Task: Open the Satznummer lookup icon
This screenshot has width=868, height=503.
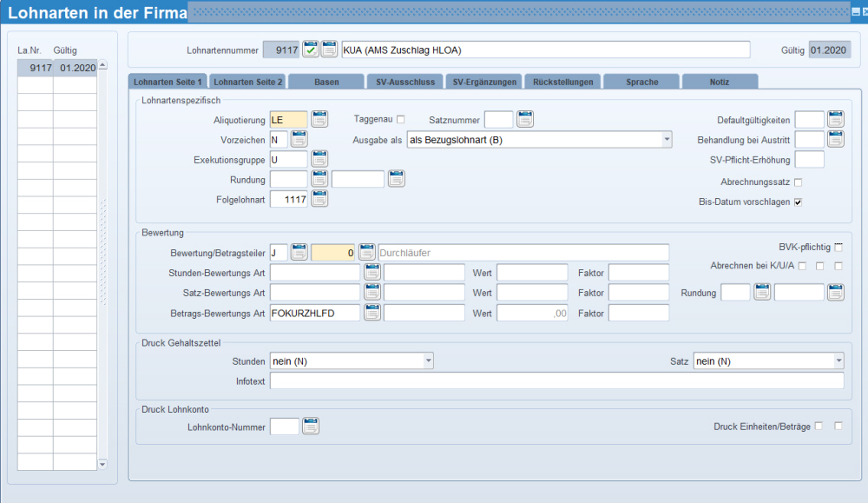Action: point(525,119)
